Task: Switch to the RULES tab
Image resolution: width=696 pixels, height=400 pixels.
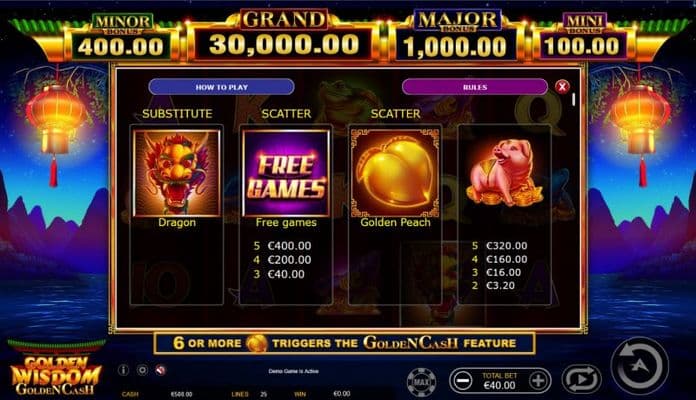Action: pyautogui.click(x=475, y=87)
